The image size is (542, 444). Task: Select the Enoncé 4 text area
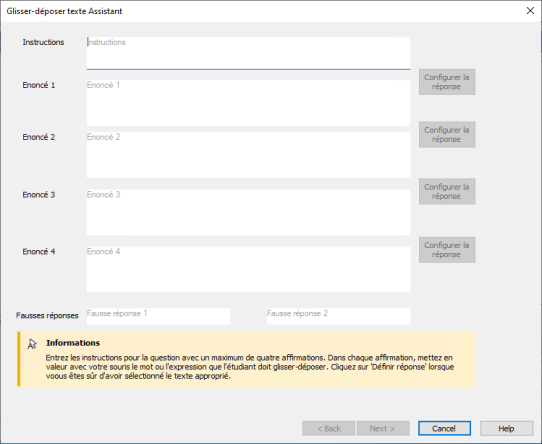point(248,269)
